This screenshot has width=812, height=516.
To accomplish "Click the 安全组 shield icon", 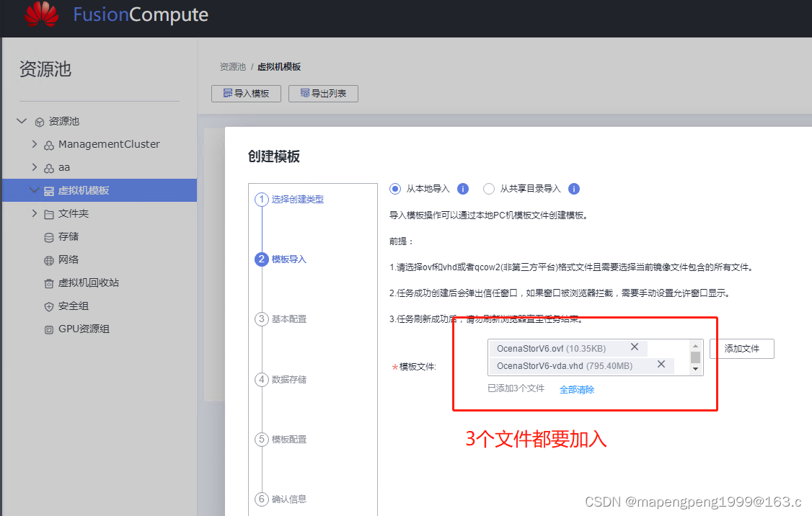I will (49, 306).
